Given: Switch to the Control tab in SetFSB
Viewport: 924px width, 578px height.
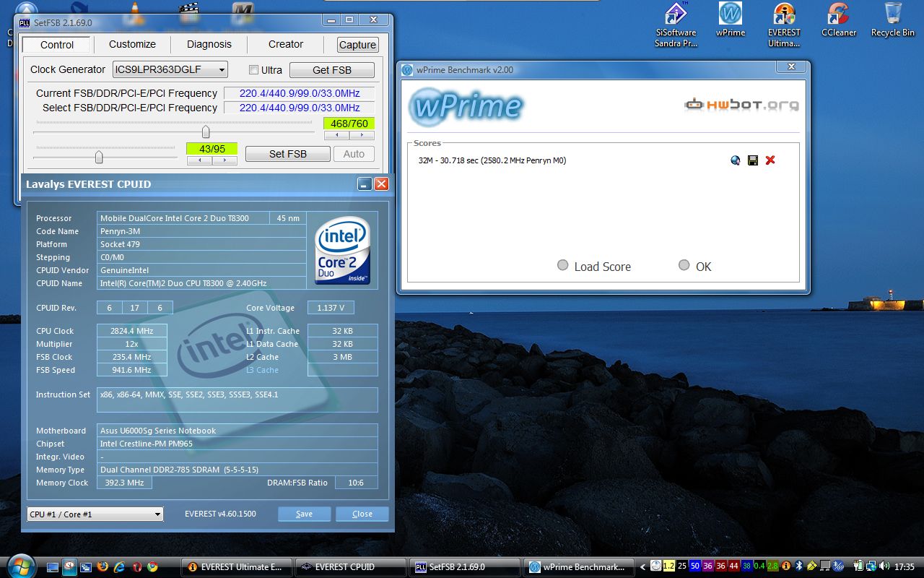Looking at the screenshot, I should point(57,45).
